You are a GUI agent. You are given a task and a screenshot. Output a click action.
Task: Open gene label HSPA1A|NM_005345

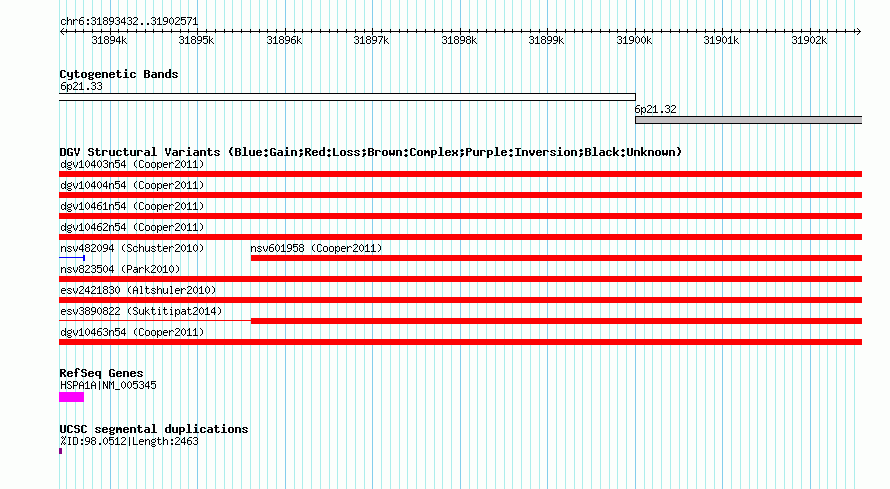[x=108, y=386]
